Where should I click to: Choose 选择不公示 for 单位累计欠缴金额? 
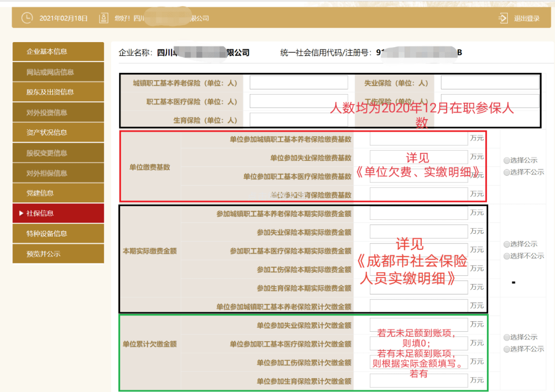pos(507,349)
